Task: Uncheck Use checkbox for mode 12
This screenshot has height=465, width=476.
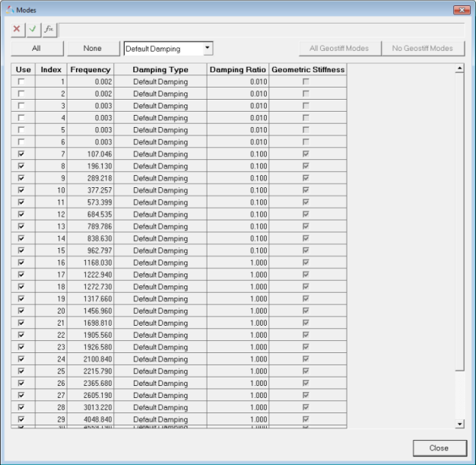Action: (x=21, y=214)
